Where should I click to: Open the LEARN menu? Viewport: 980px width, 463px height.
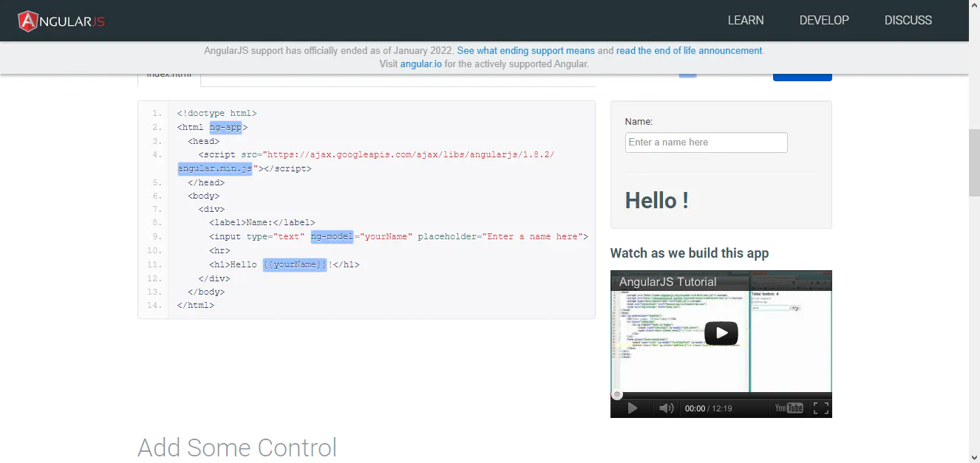[746, 20]
